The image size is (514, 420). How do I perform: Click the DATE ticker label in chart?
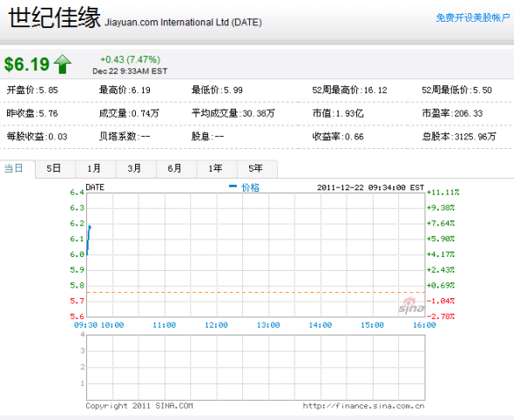pos(95,187)
